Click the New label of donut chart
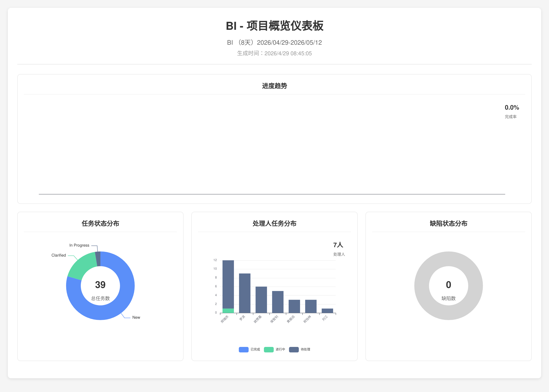The height and width of the screenshot is (392, 549). point(136,317)
